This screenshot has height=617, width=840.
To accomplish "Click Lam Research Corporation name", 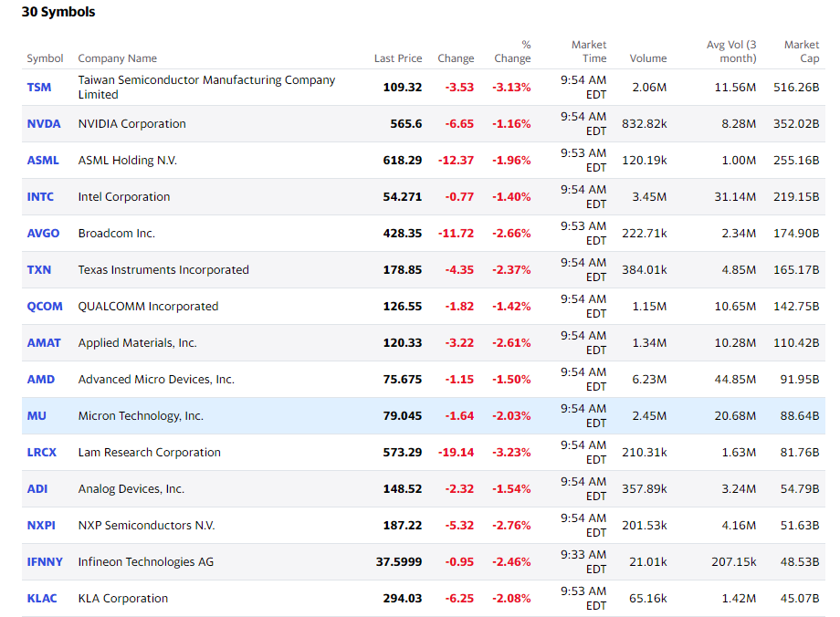I will 150,452.
